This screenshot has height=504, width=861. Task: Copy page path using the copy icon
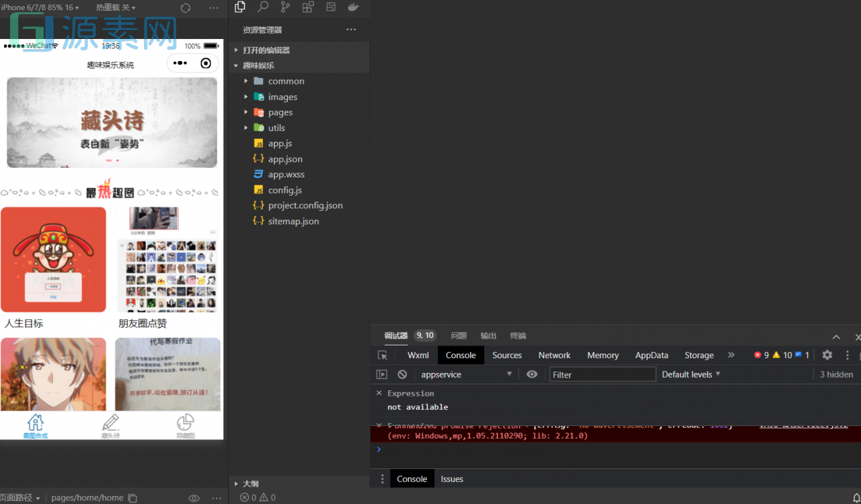[133, 498]
